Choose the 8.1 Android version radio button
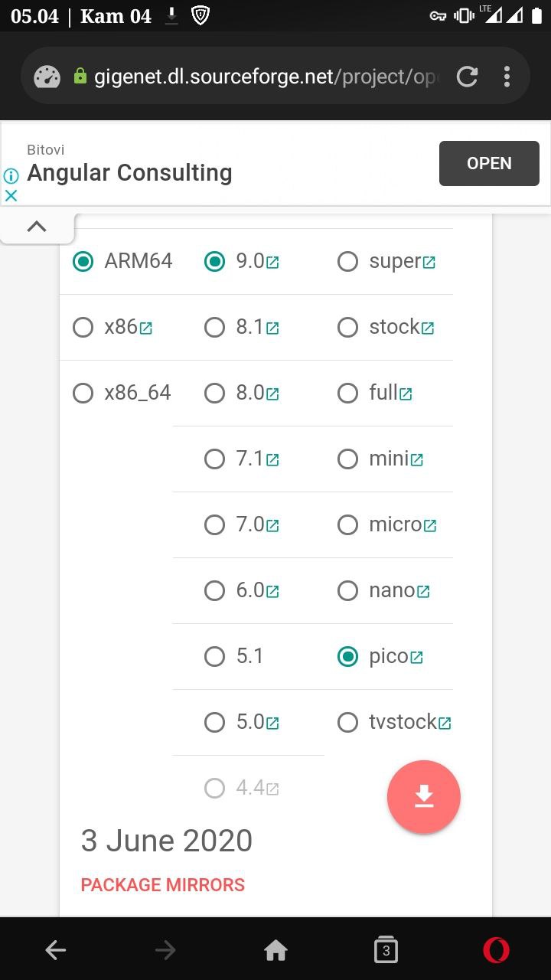Image resolution: width=551 pixels, height=980 pixels. (x=214, y=328)
